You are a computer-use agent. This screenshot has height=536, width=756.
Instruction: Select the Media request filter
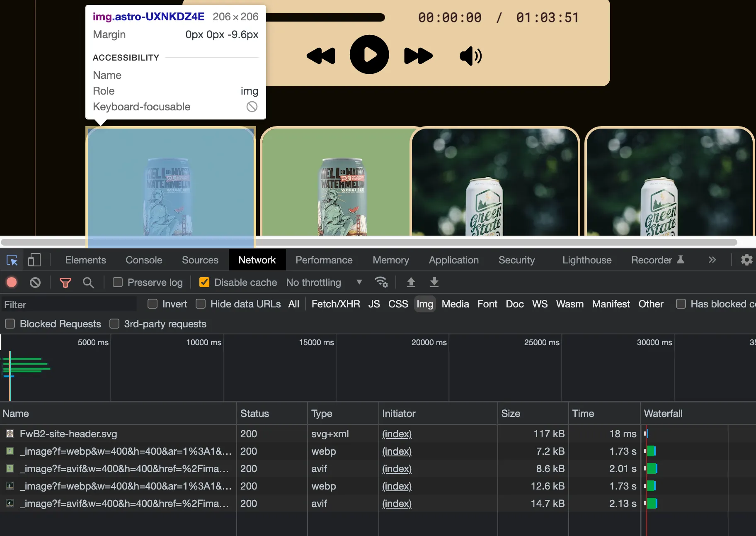point(455,304)
